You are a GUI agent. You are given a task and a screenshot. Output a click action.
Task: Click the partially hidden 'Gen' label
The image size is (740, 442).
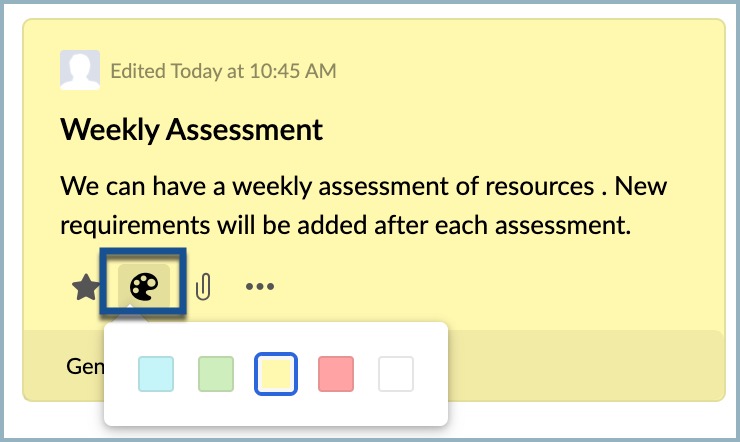[x=85, y=366]
